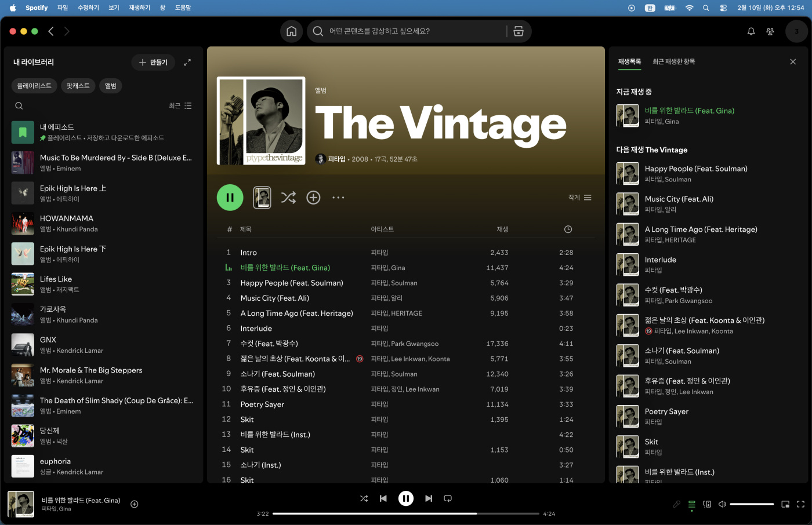Toggle repeat in the player bar
The height and width of the screenshot is (525, 812).
[448, 498]
